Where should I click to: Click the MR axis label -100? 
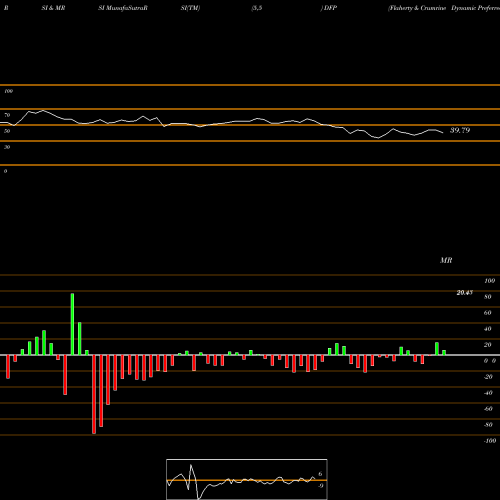[490, 441]
